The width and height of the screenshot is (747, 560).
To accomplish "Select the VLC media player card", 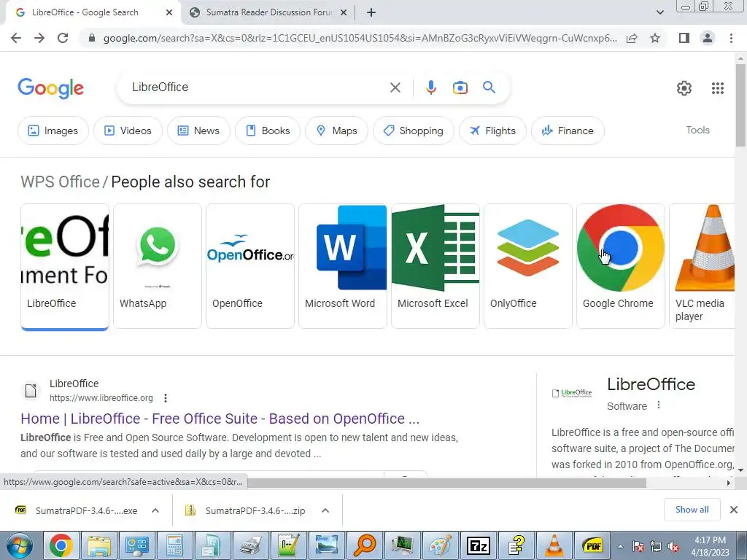I will [702, 266].
